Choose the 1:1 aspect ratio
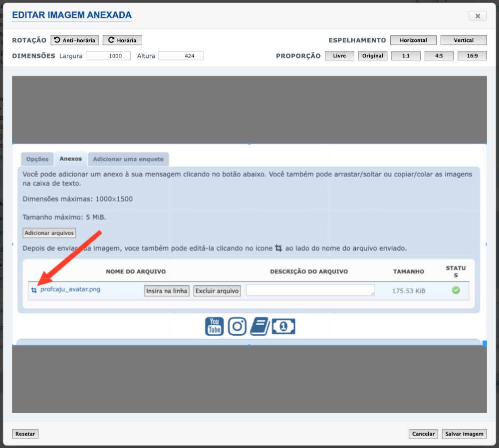Image resolution: width=499 pixels, height=448 pixels. point(406,56)
